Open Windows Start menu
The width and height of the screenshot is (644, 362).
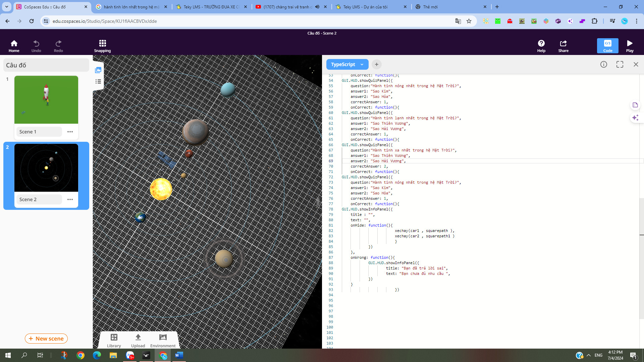point(8,355)
